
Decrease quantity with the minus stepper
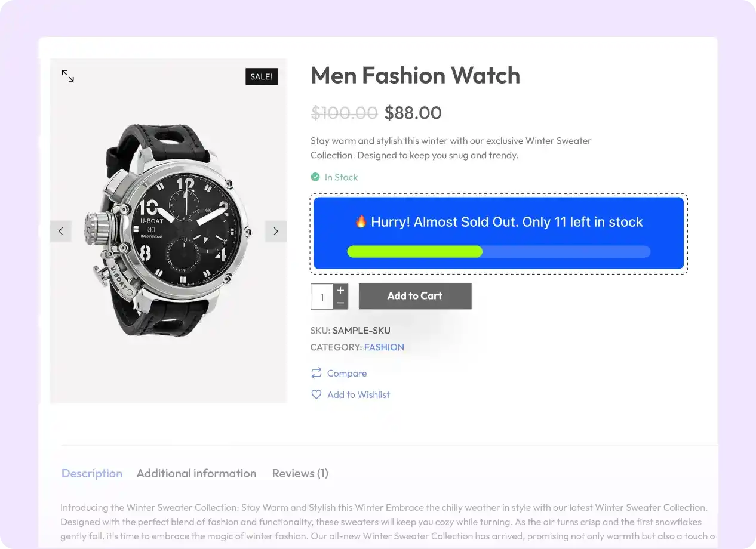(x=340, y=303)
